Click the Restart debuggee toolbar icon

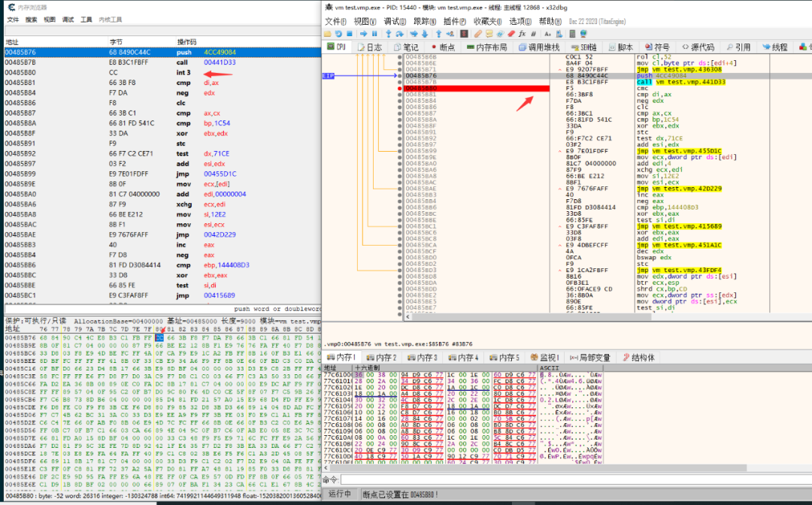(x=338, y=34)
